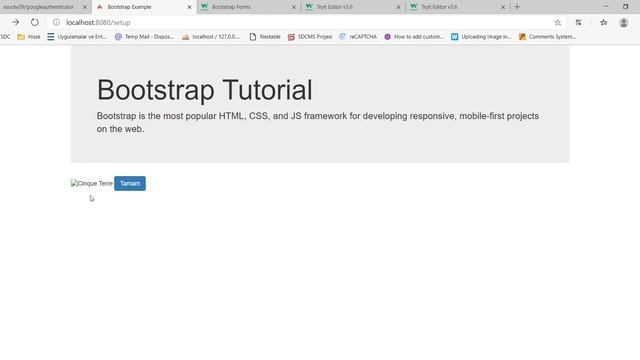View site information icon in address bar

click(56, 22)
